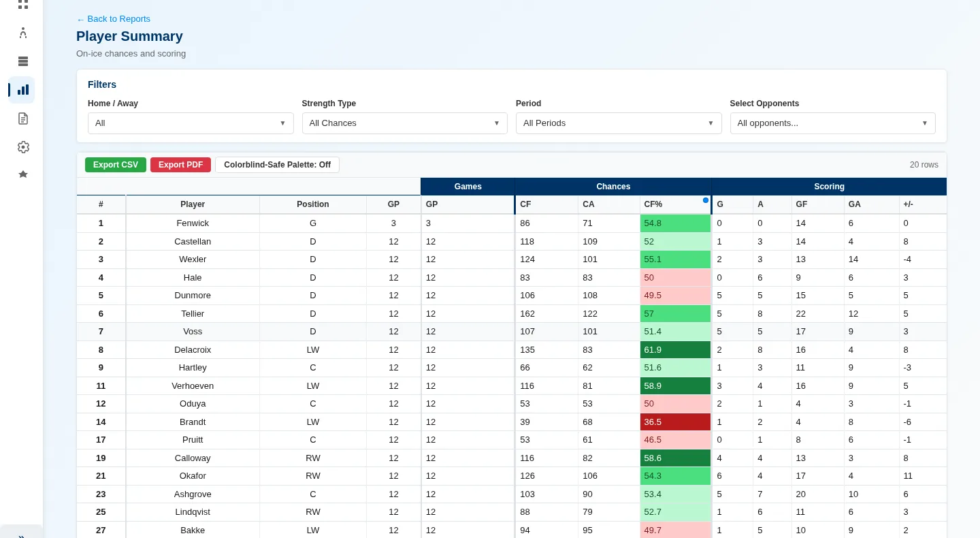Image resolution: width=980 pixels, height=538 pixels.
Task: Click the Verhoeven row name
Action: point(193,386)
